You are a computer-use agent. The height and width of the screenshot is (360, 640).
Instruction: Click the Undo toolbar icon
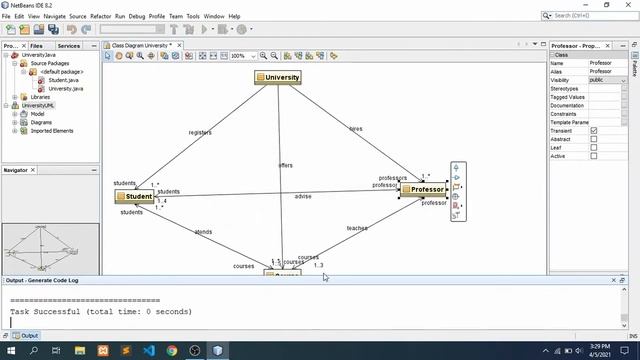pyautogui.click(x=72, y=29)
